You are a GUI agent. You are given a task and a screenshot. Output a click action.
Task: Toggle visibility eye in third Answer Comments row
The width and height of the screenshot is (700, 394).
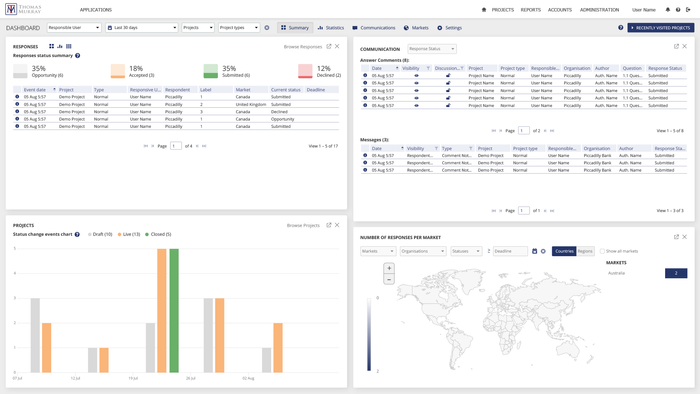click(x=417, y=91)
